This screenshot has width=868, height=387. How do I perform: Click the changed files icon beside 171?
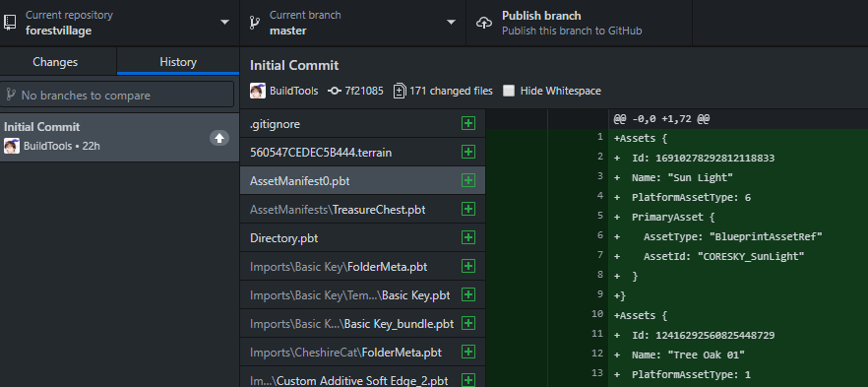(x=400, y=91)
